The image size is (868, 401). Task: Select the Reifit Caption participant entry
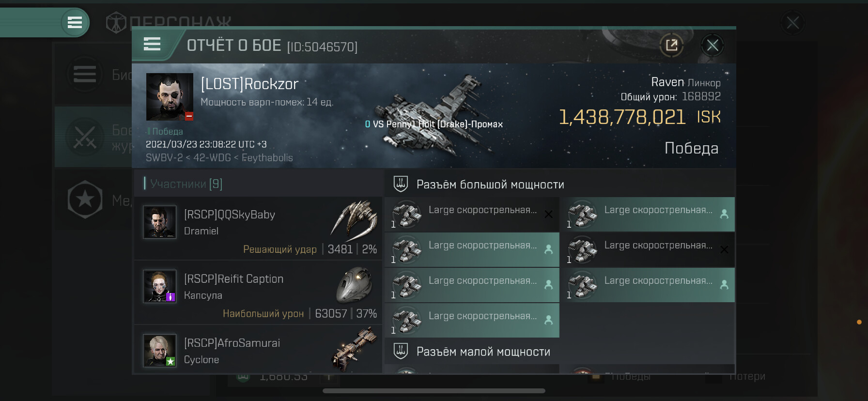pos(258,293)
